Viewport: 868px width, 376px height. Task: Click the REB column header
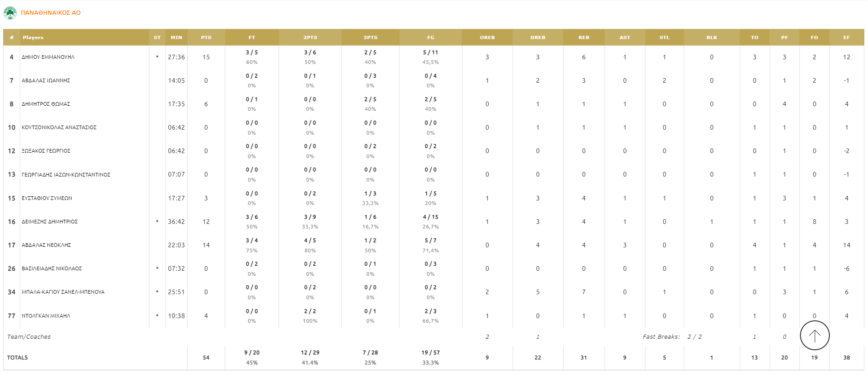583,38
